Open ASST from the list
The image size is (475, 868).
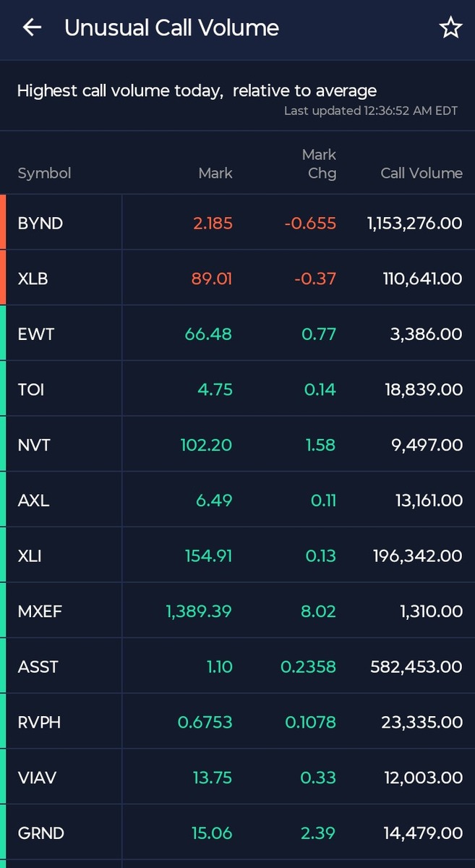coord(38,666)
